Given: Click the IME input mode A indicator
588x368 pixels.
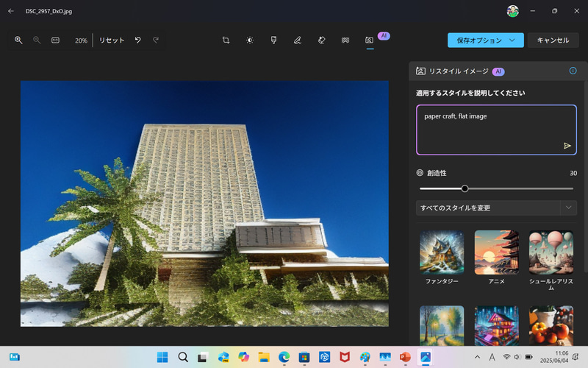Looking at the screenshot, I should click(x=492, y=357).
